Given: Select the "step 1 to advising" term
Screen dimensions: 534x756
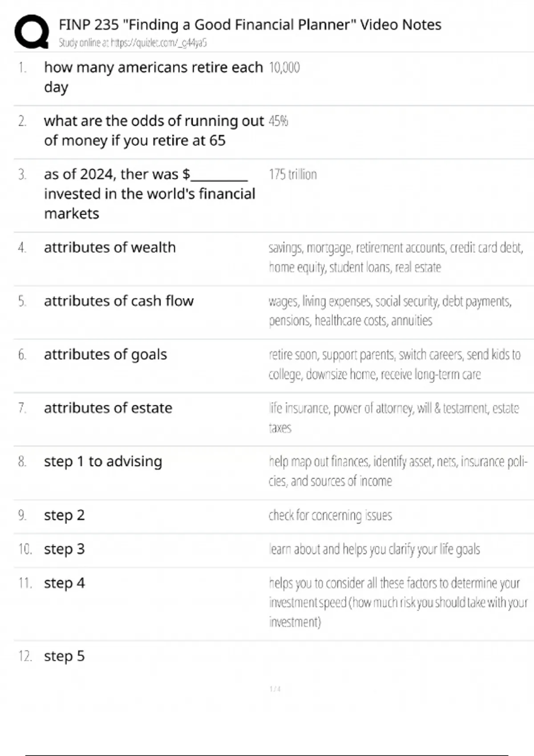Looking at the screenshot, I should (103, 462).
